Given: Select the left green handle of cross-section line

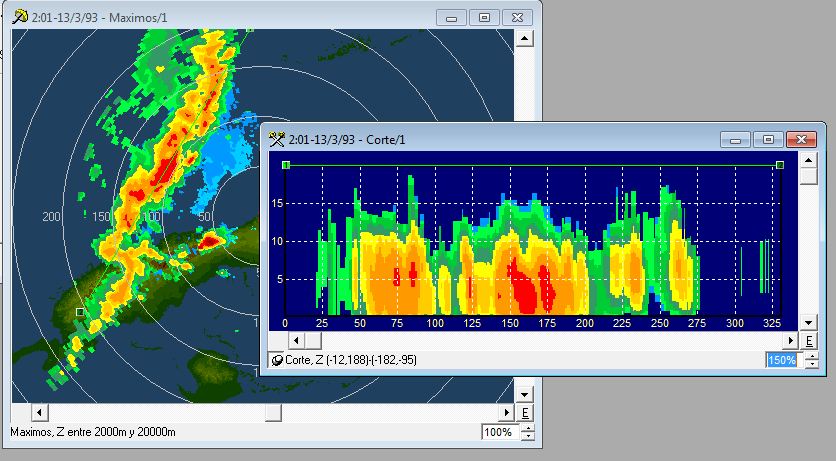Looking at the screenshot, I should [286, 165].
